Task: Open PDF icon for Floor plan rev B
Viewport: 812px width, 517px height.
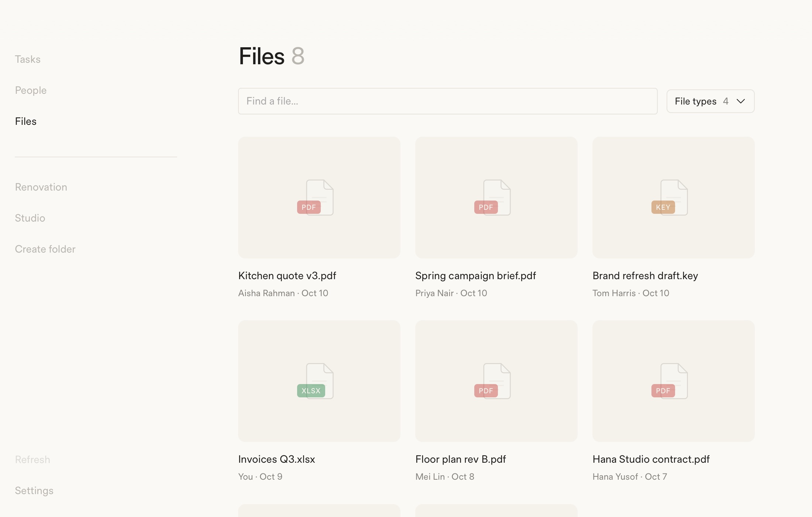Action: [x=492, y=381]
